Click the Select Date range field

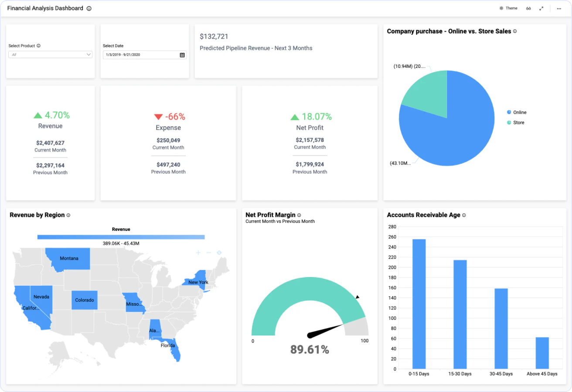[145, 55]
